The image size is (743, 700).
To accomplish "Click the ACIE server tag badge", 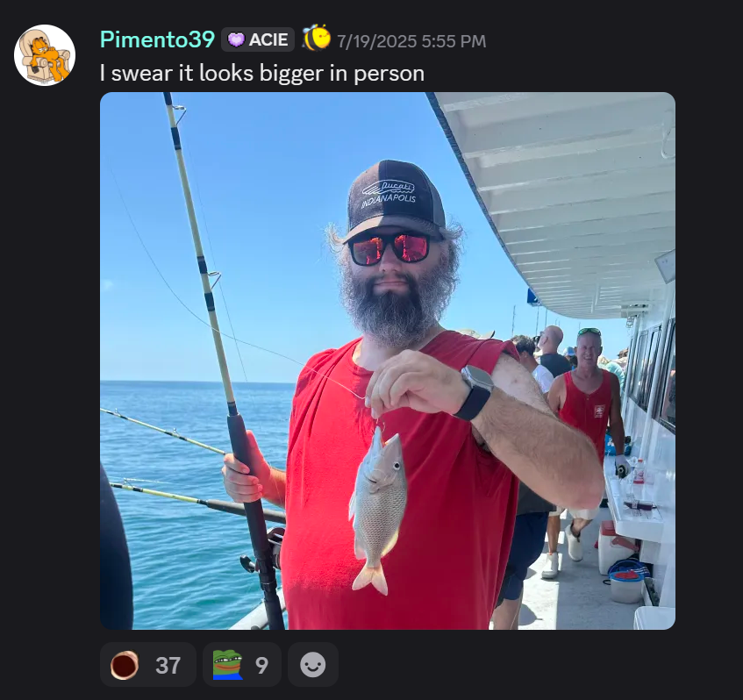I will 258,39.
